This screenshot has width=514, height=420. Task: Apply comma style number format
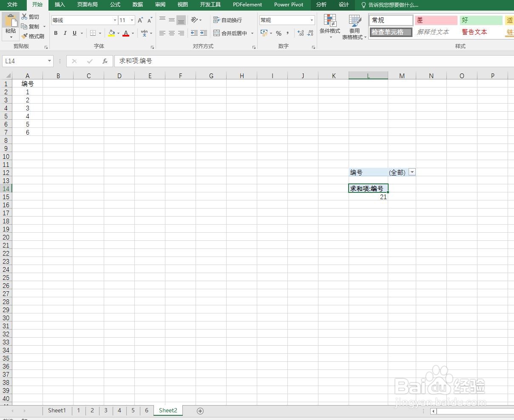[x=288, y=33]
